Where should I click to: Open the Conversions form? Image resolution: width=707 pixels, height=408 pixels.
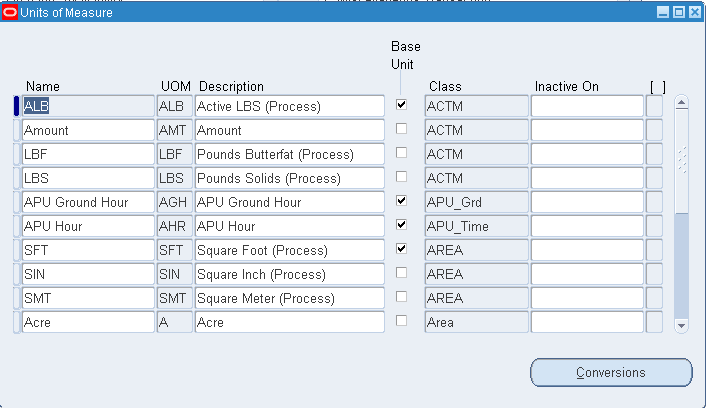(x=610, y=373)
